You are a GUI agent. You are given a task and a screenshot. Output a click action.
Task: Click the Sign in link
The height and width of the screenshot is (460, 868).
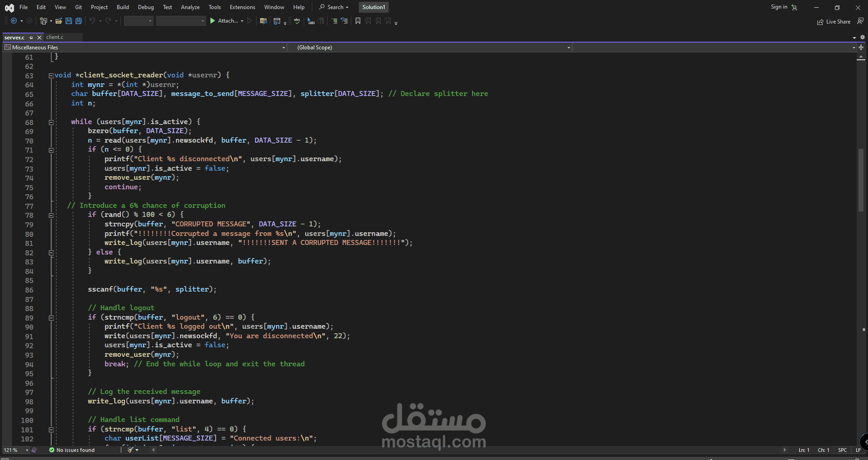pos(779,7)
